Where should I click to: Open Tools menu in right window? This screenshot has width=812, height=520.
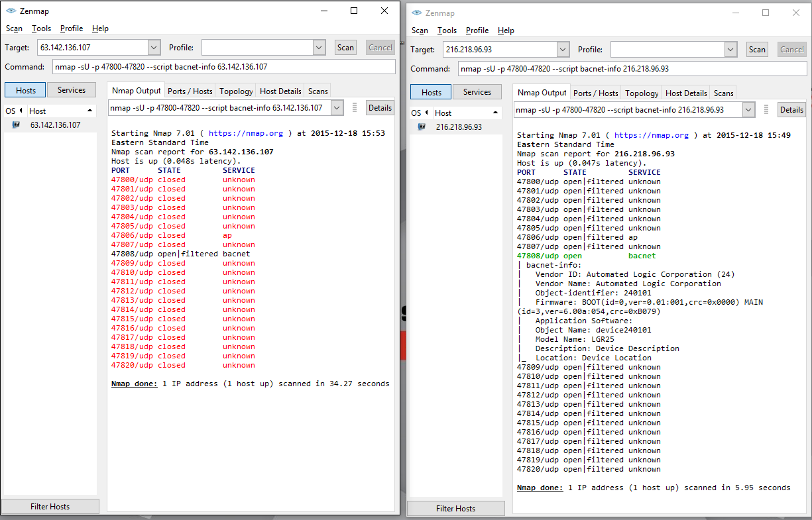[447, 30]
